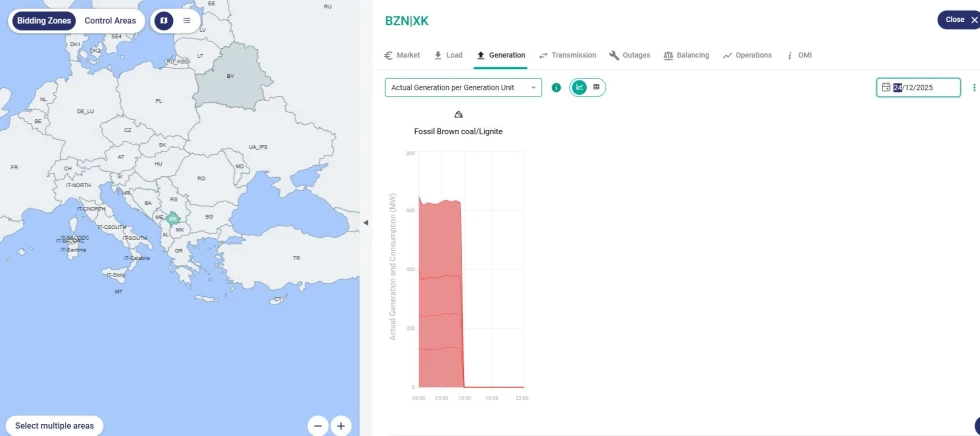Select the Bidding Zones toggle
This screenshot has width=980, height=436.
click(46, 20)
